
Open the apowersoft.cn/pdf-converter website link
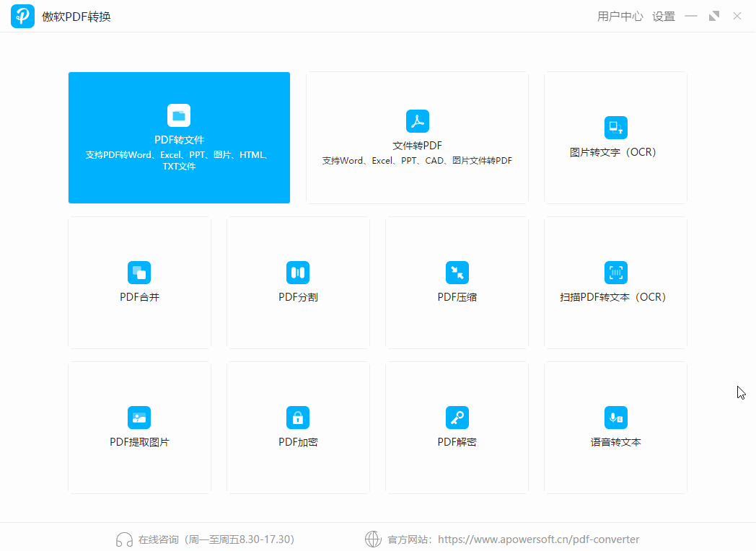pos(539,539)
